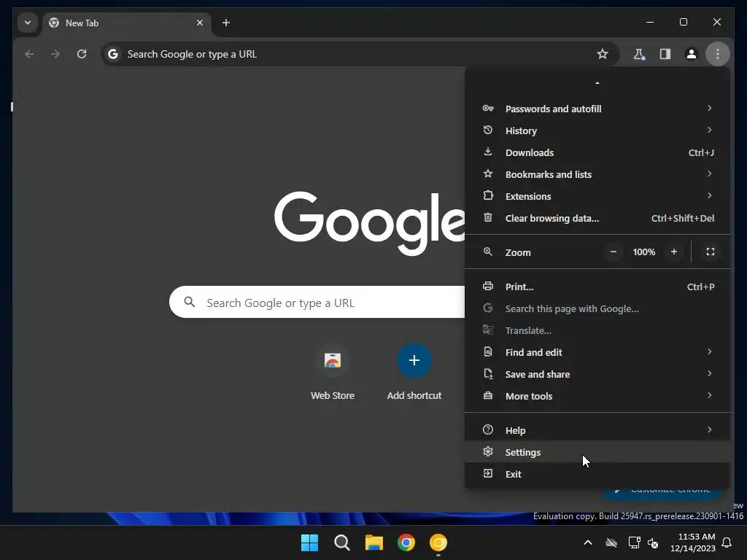Click Search this page with Google
This screenshot has height=560, width=747.
tap(597, 308)
